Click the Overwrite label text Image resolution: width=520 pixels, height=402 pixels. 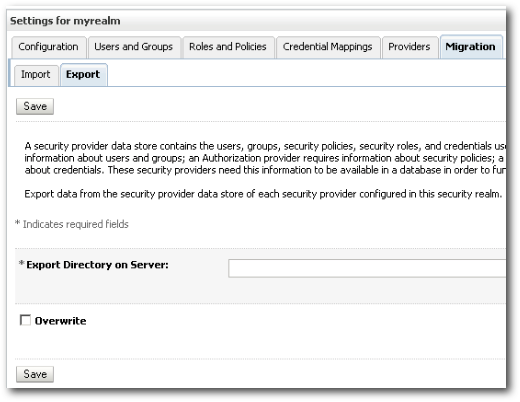pos(60,321)
